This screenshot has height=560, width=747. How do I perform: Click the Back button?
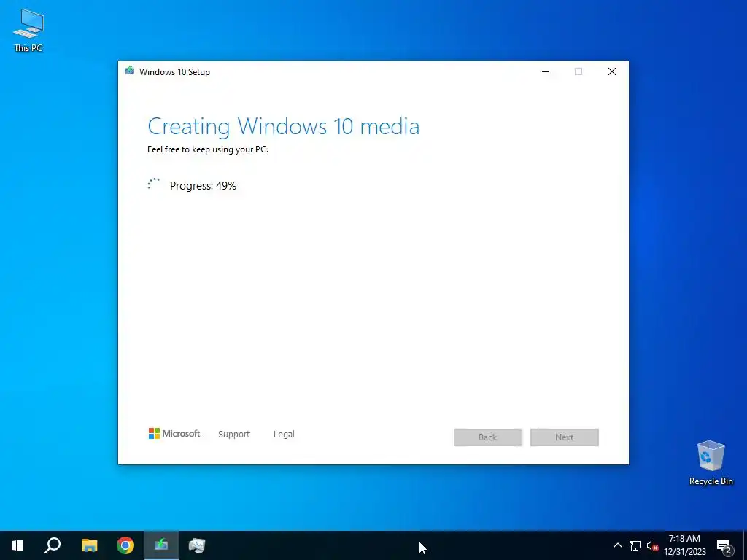488,437
